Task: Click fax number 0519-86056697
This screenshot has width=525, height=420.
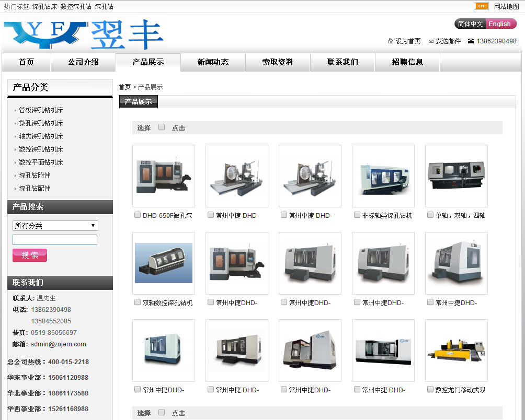Action: (54, 333)
